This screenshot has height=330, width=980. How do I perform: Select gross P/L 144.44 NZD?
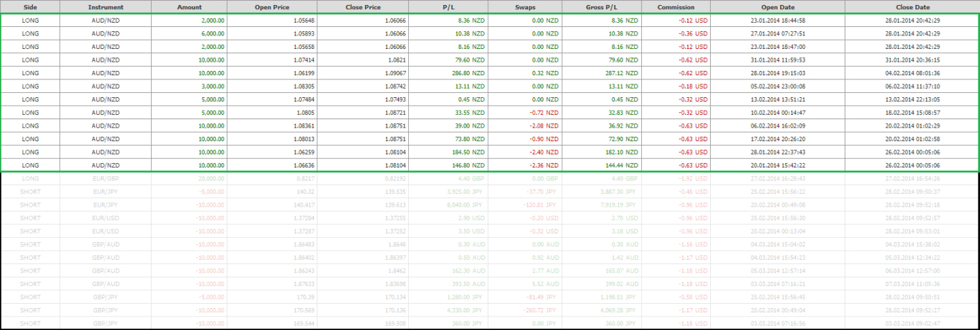[602, 165]
